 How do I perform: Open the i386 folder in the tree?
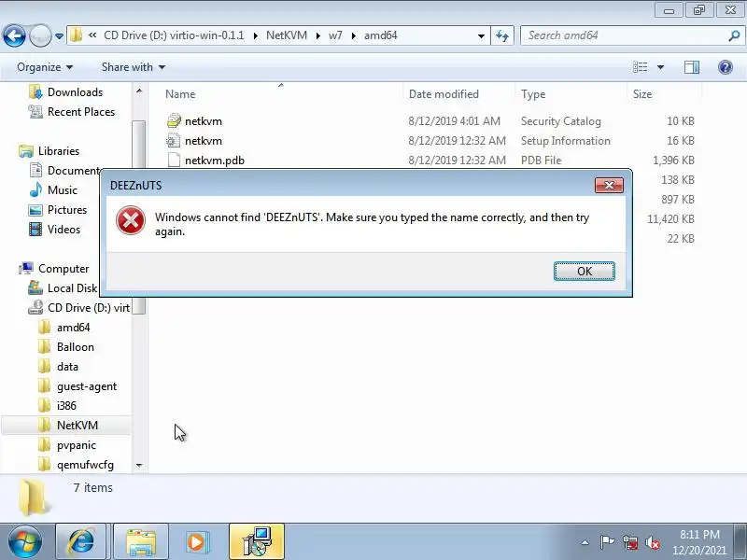point(66,406)
